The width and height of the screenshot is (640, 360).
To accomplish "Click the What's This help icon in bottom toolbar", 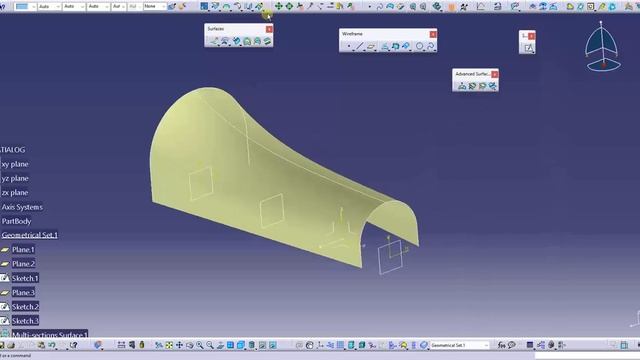I will tap(73, 345).
